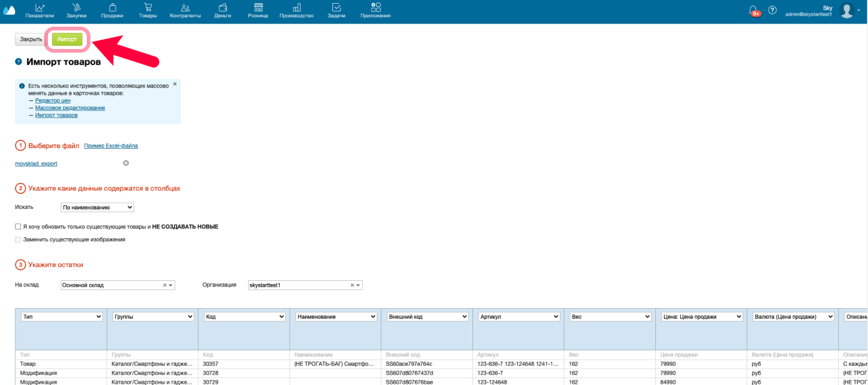
Task: Toggle Заменить существующие изображения checkbox
Action: 19,239
